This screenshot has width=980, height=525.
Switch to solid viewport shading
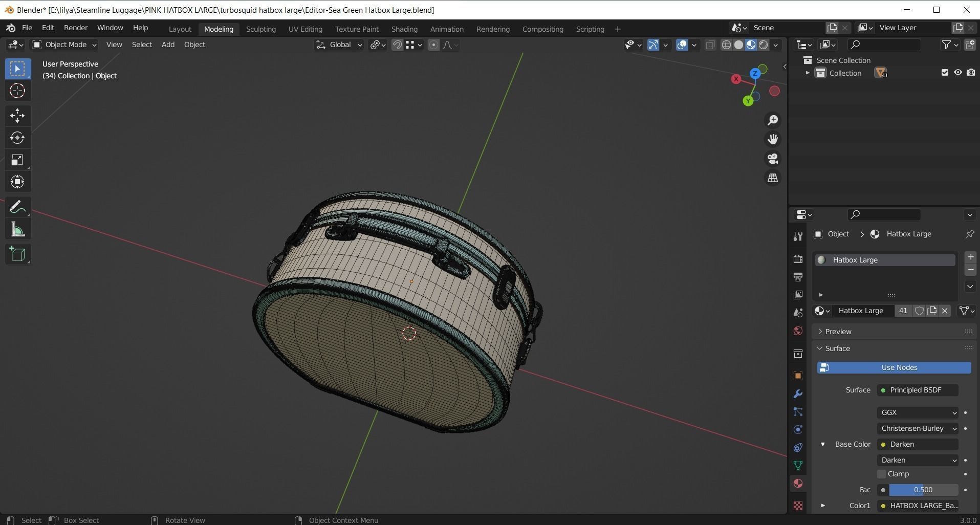[738, 45]
